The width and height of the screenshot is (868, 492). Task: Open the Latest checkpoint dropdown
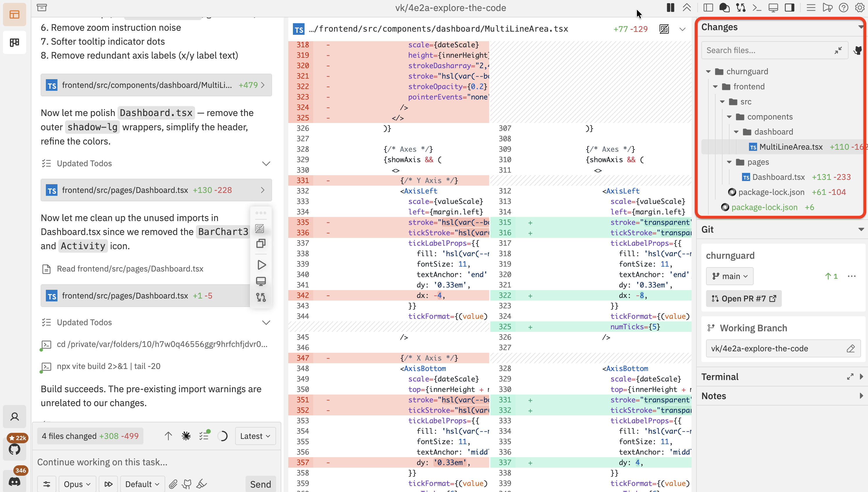(255, 436)
